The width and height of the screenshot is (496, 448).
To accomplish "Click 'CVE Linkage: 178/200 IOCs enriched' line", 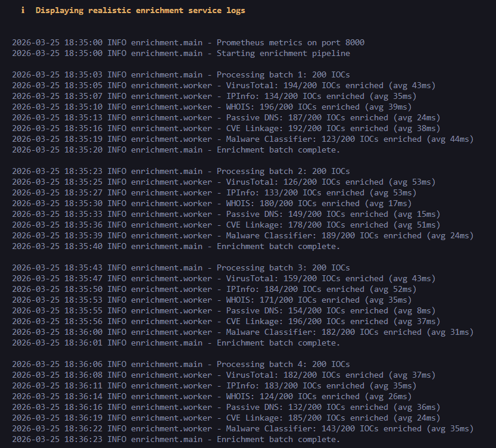I will 226,225.
